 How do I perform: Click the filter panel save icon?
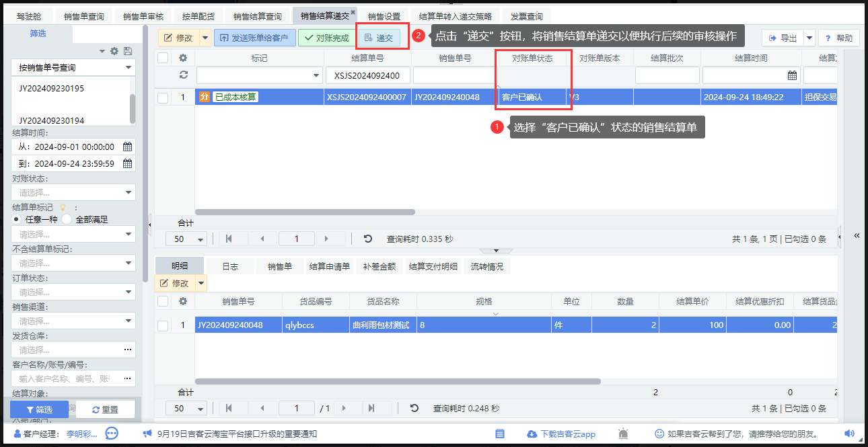click(128, 51)
